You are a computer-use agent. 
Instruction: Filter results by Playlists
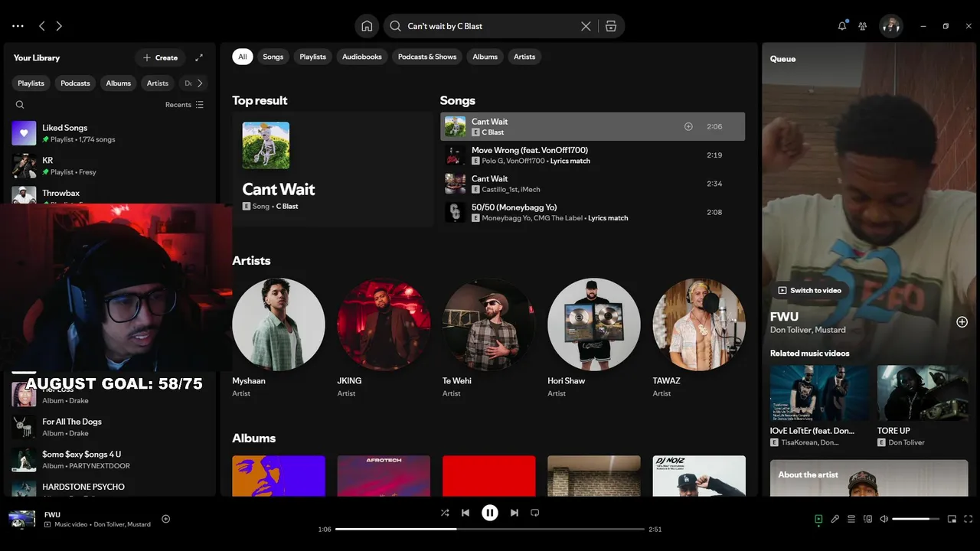[x=312, y=57]
